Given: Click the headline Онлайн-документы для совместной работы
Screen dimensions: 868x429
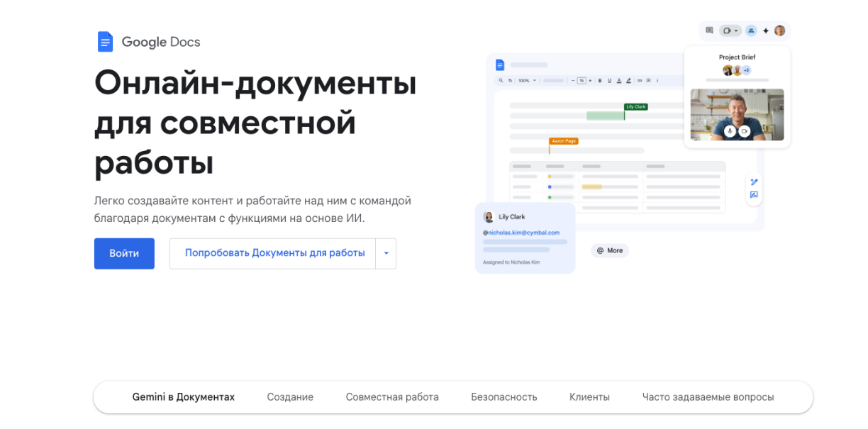Looking at the screenshot, I should click(255, 123).
